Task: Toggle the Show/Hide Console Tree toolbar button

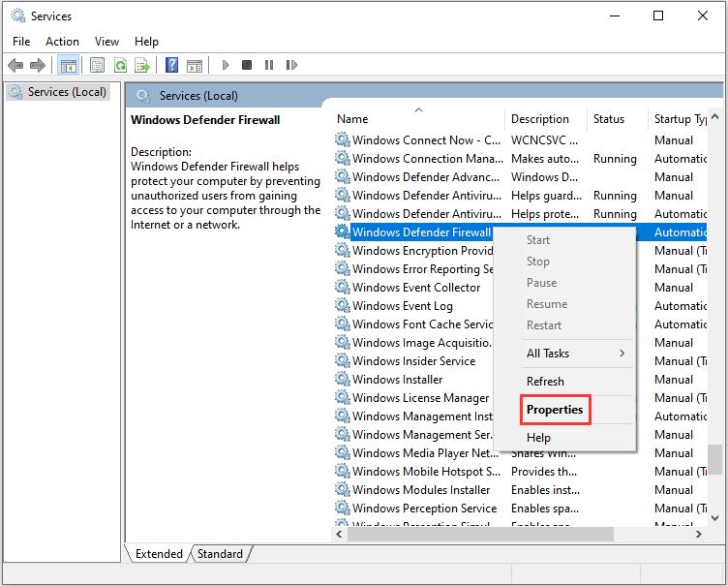Action: pyautogui.click(x=68, y=65)
